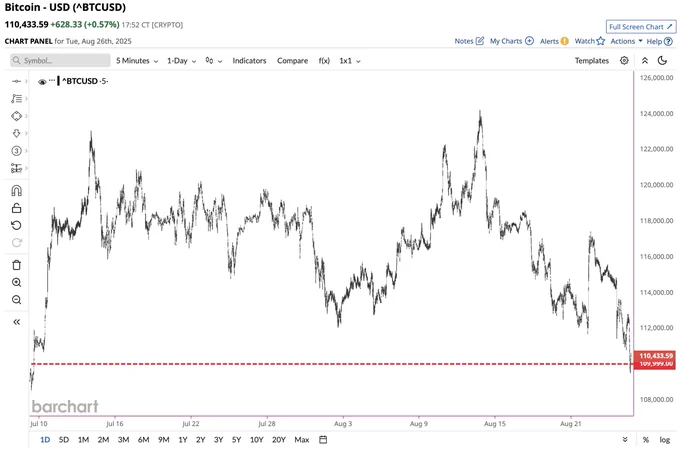Open the Fibonacci tools group
Viewport: 680px width, 450px height.
[16, 99]
